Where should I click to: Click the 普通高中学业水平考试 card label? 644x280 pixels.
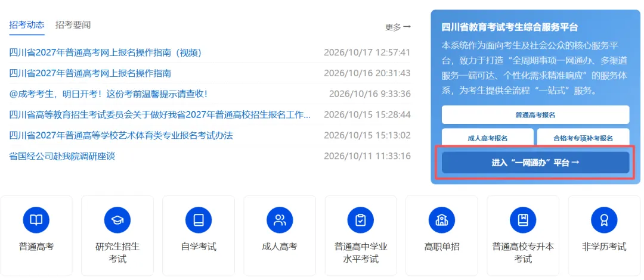click(x=361, y=253)
